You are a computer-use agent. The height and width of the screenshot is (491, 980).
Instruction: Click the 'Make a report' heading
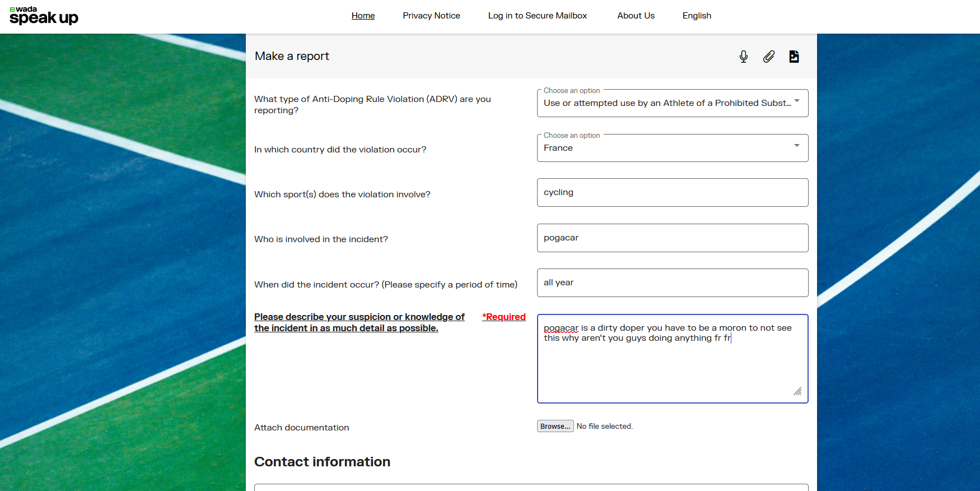click(x=292, y=56)
